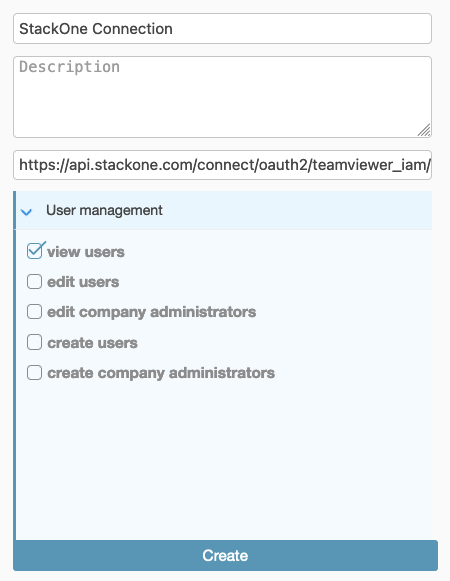Viewport: 450px width, 581px height.
Task: Enable the edit users checkbox
Action: [34, 282]
